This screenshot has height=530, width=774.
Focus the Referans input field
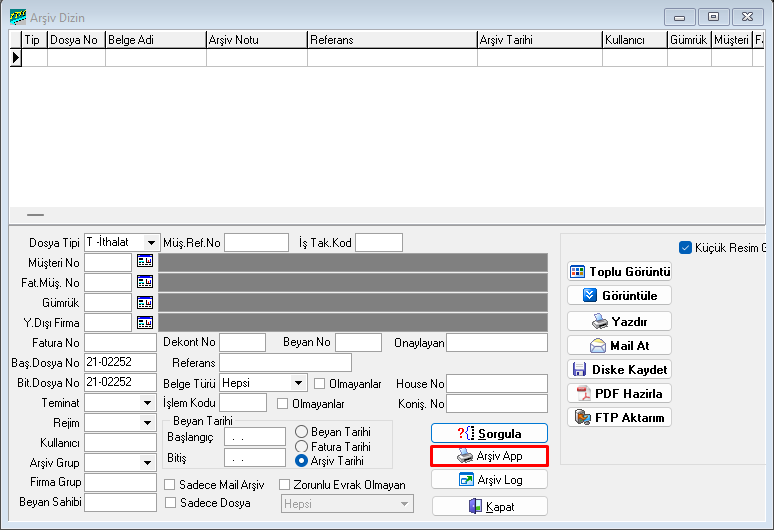point(286,362)
